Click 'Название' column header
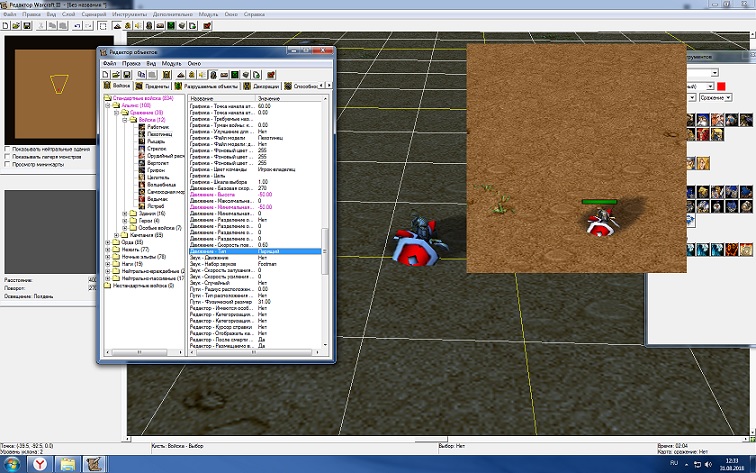 (x=222, y=98)
